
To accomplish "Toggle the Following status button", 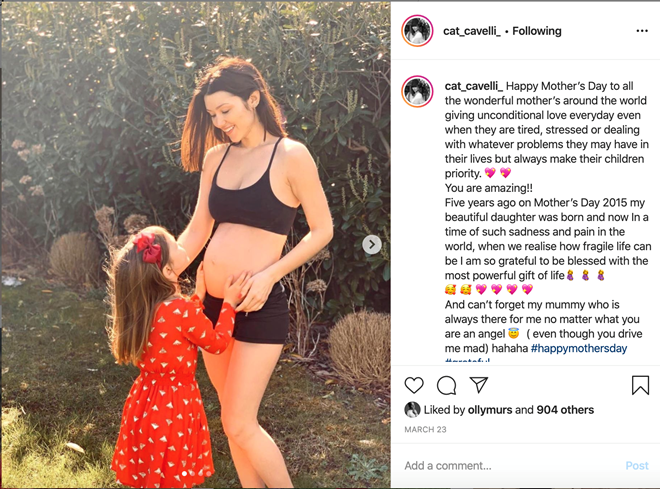I will [x=537, y=31].
